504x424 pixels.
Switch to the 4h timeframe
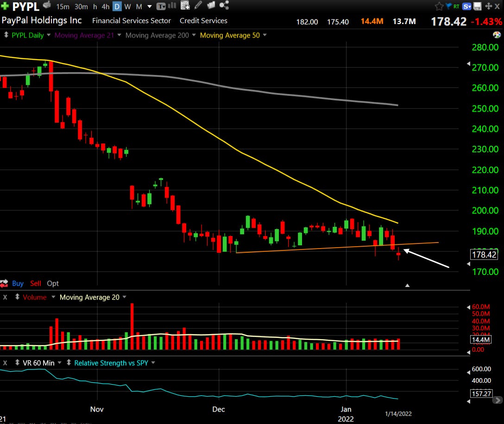106,7
